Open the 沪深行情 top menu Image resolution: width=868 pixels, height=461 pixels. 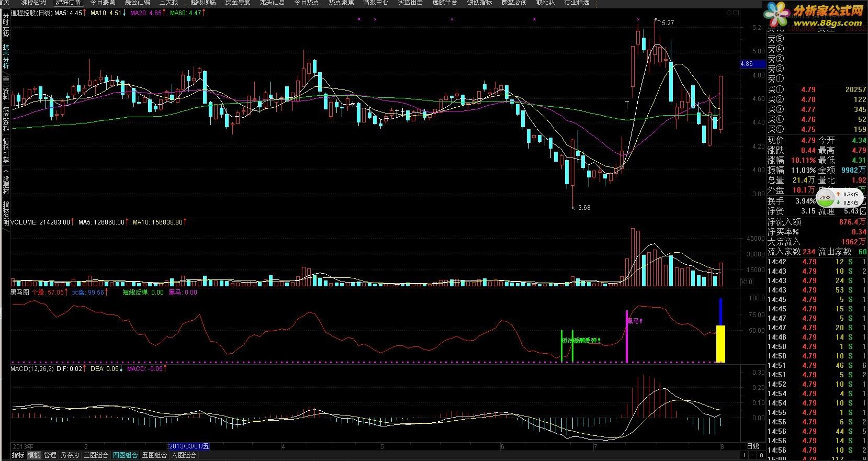coord(68,2)
